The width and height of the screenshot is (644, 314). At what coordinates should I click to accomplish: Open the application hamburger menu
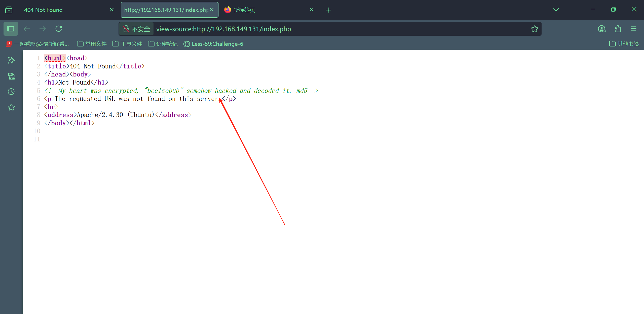634,29
